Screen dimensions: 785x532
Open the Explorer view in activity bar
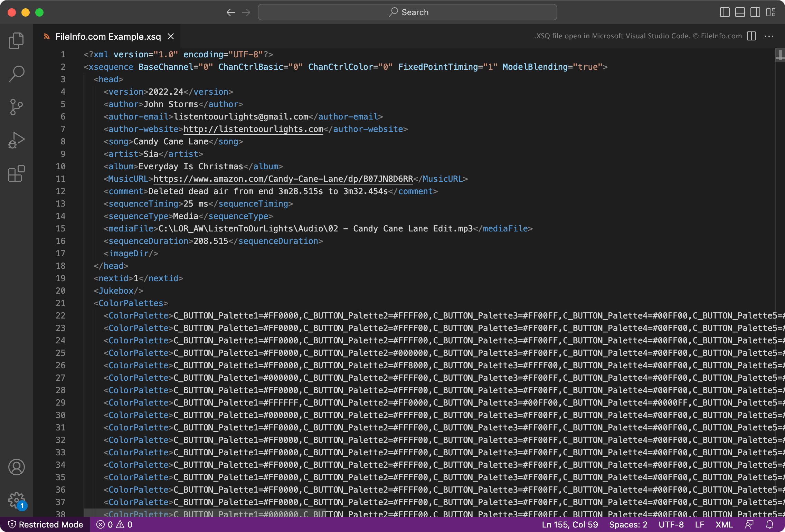[x=16, y=41]
